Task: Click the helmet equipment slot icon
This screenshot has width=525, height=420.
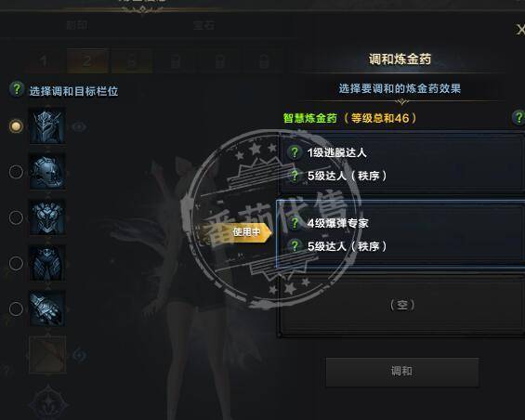Action: (47, 126)
